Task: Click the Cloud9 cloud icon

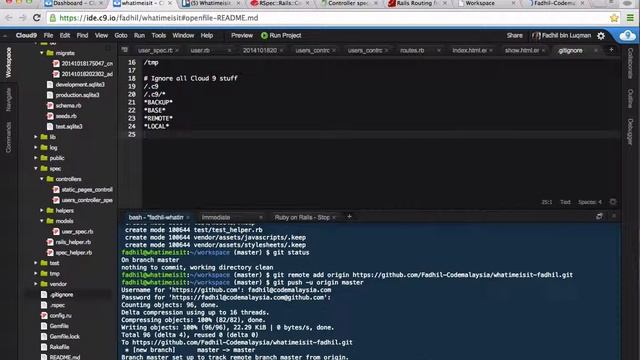Action: click(627, 36)
